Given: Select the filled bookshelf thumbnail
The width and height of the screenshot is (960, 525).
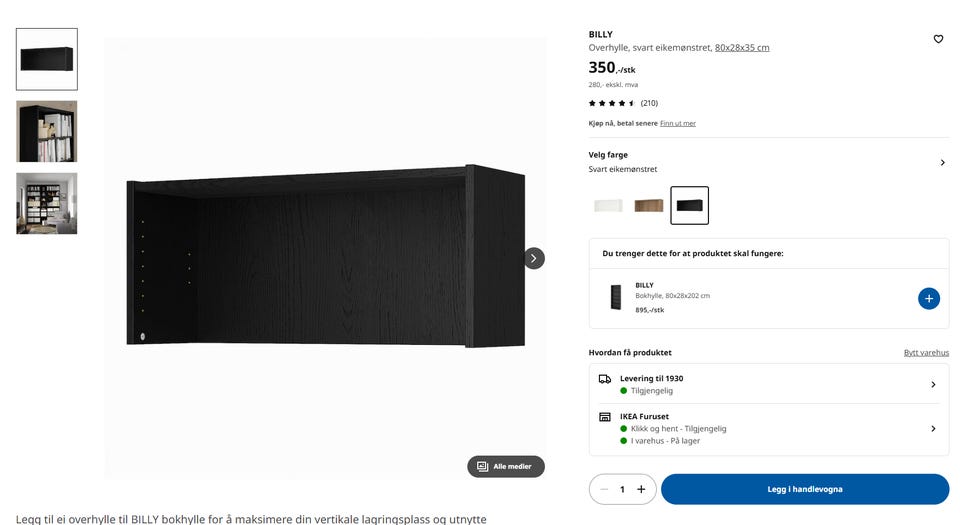Looking at the screenshot, I should 47,132.
